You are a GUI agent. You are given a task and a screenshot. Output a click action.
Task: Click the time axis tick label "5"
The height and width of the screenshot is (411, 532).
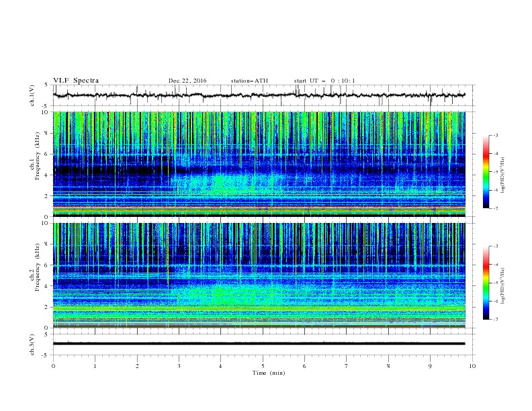tap(263, 366)
